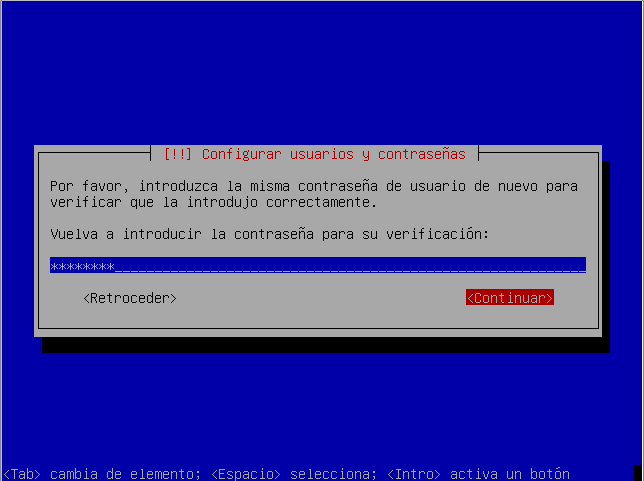
Task: Click the 'verificar que la introdujo correctamente' line
Action: [x=213, y=202]
